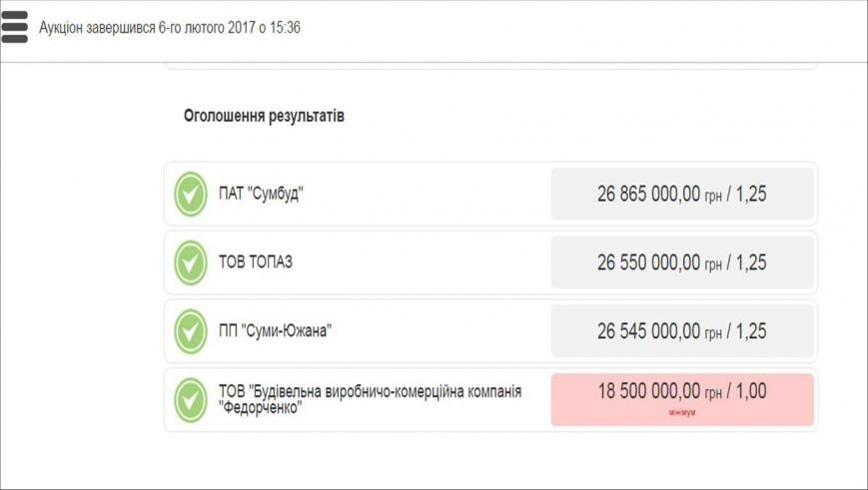
Task: Click the 26 865 000,00 грн bid box
Action: coord(682,195)
